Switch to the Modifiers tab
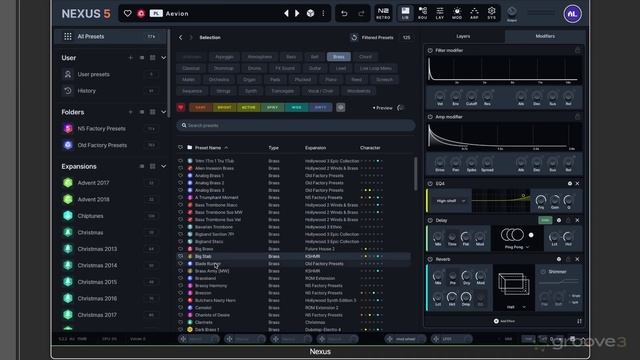 coord(545,36)
